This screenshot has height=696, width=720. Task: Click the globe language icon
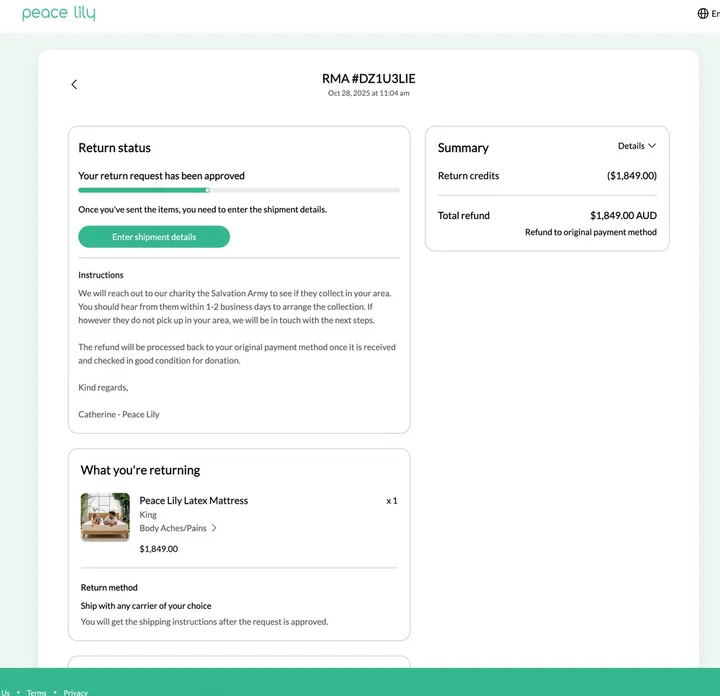(703, 14)
